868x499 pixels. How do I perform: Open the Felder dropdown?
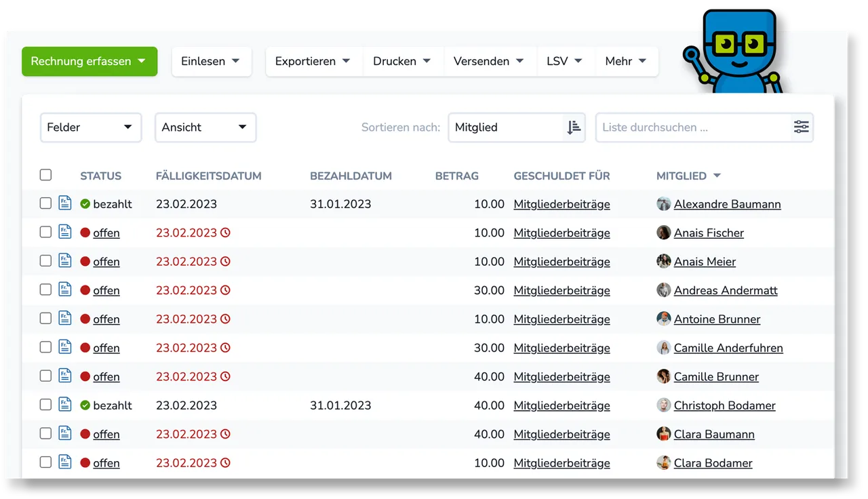pos(90,127)
